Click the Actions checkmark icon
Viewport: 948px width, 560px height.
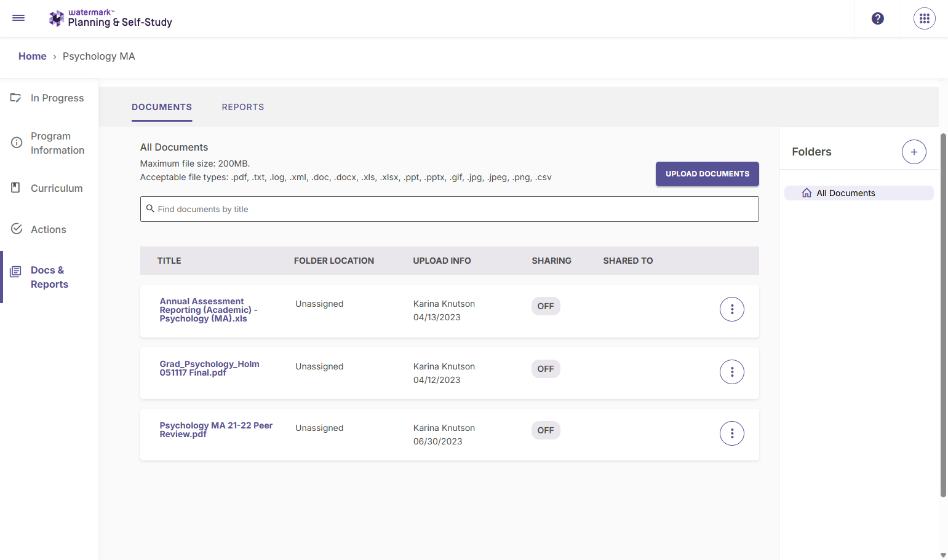coord(17,229)
